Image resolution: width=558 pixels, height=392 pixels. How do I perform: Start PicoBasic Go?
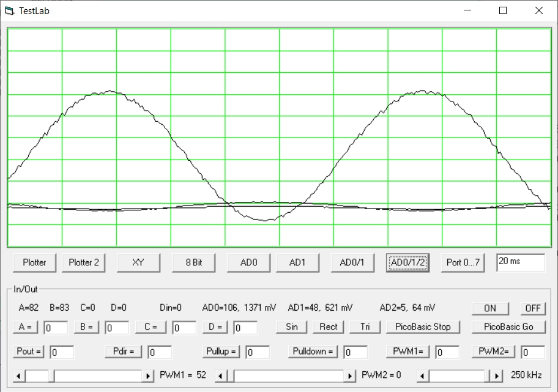(x=508, y=327)
